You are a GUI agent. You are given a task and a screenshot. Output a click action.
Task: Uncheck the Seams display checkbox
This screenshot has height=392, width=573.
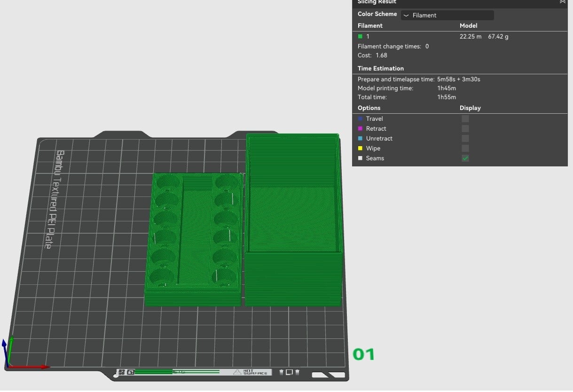tap(465, 158)
